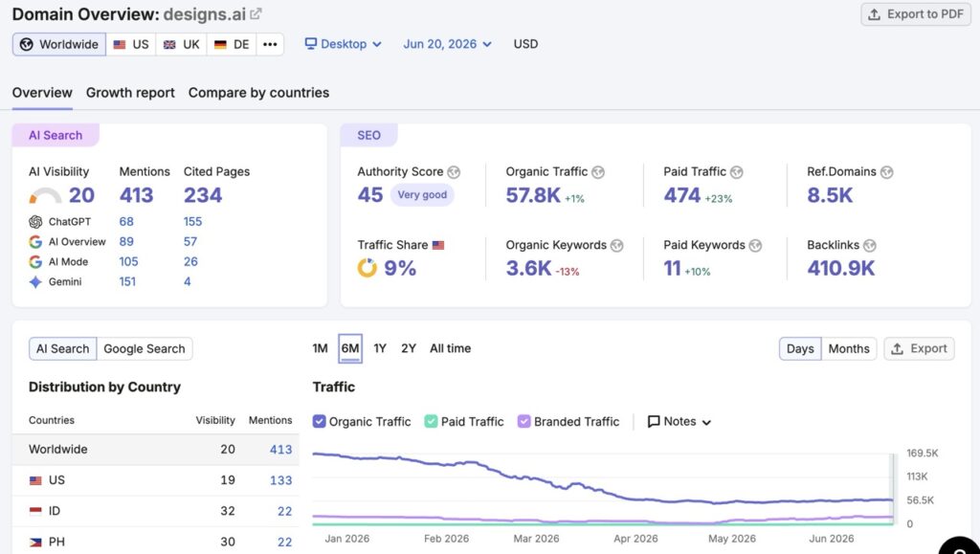
Task: Switch to the Overview tab
Action: pos(42,93)
